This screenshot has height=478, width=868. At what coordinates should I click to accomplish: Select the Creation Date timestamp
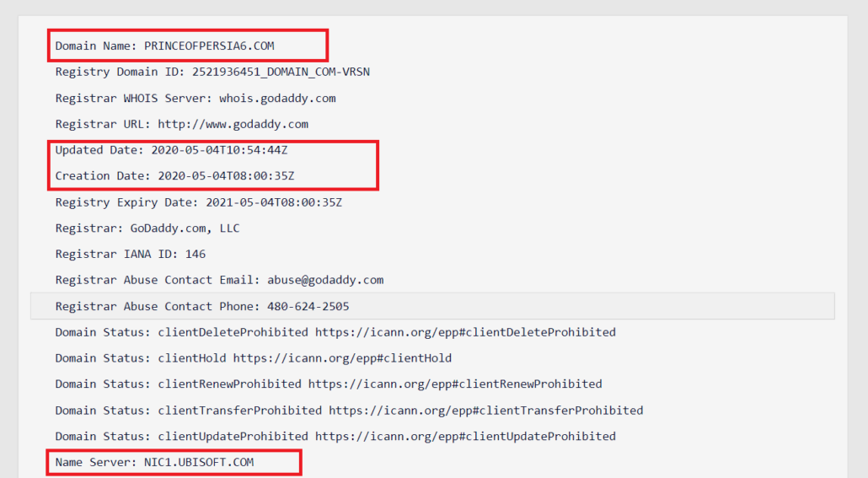coord(227,175)
